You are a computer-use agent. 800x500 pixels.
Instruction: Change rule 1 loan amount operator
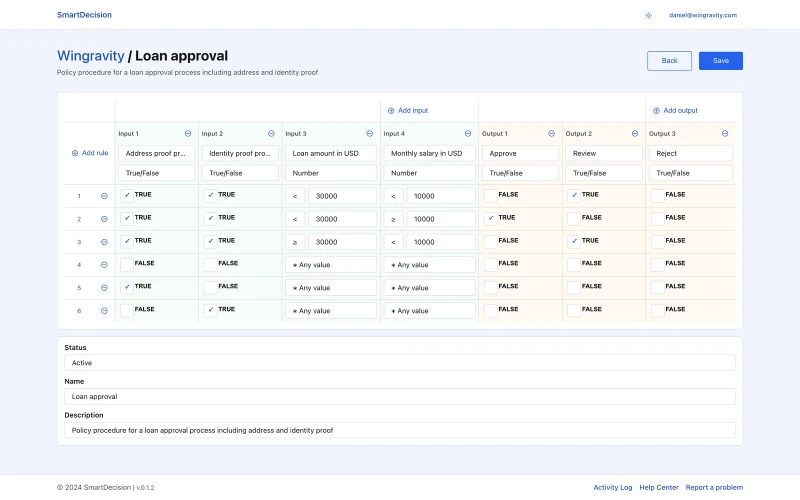[295, 196]
